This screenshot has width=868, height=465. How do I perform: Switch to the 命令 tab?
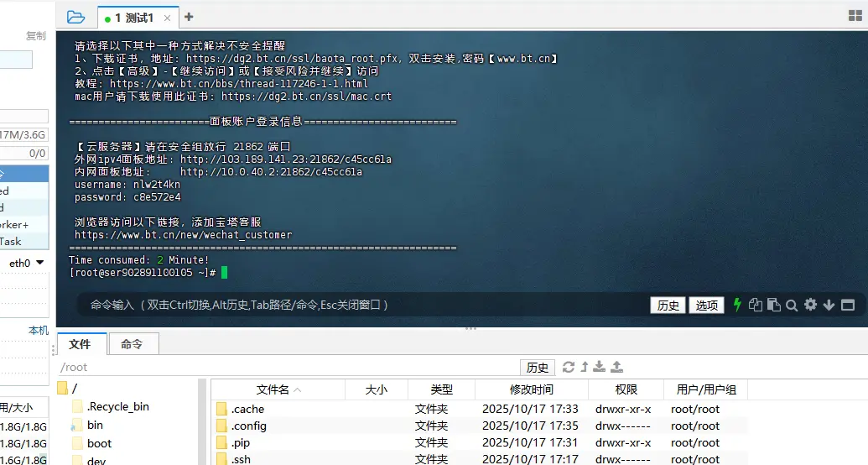coord(133,344)
